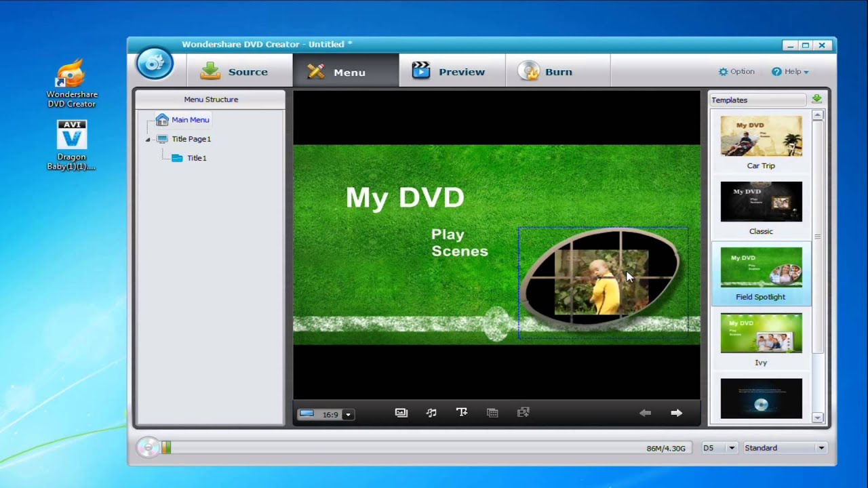
Task: Switch to the Preview tab
Action: pyautogui.click(x=452, y=71)
